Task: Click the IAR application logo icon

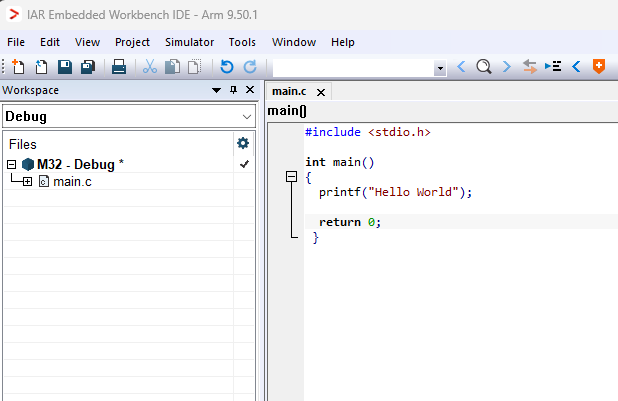Action: (13, 14)
